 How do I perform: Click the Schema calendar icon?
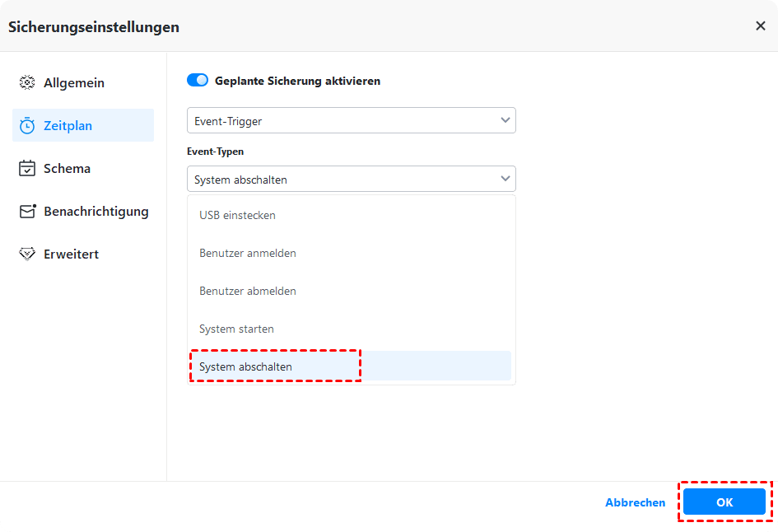pyautogui.click(x=27, y=169)
